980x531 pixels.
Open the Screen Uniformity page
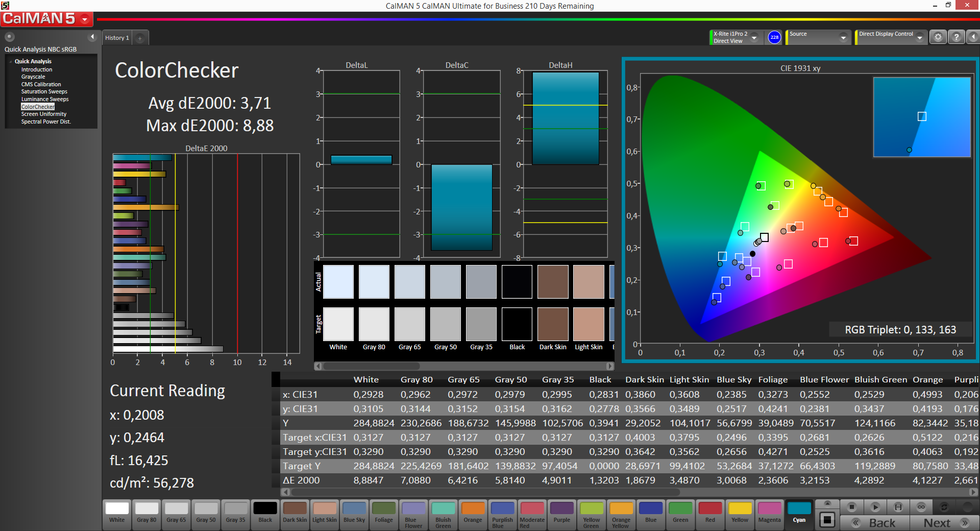[44, 114]
